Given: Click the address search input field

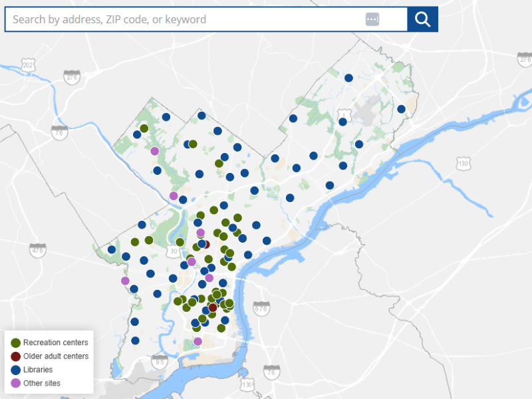Looking at the screenshot, I should coord(206,19).
